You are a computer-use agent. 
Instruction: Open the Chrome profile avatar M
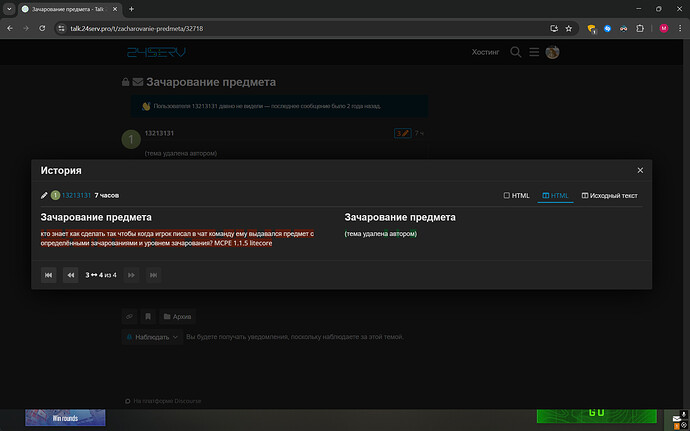(x=664, y=28)
